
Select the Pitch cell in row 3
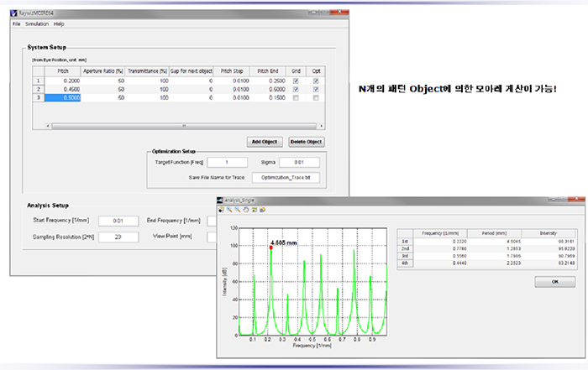click(61, 98)
